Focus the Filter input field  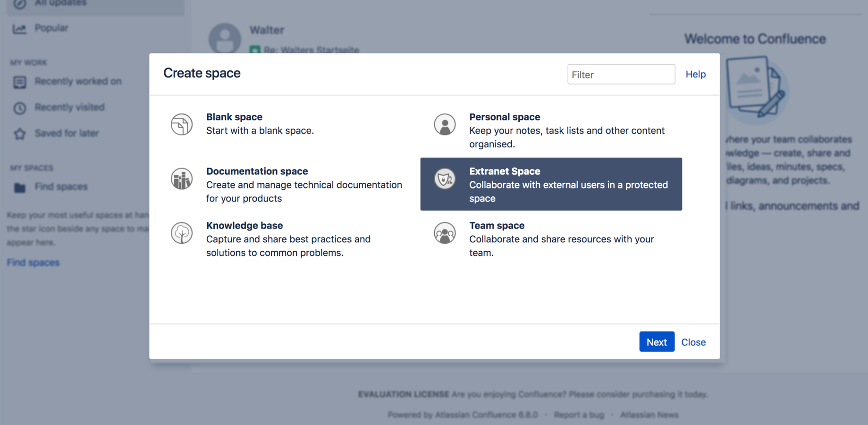click(621, 74)
